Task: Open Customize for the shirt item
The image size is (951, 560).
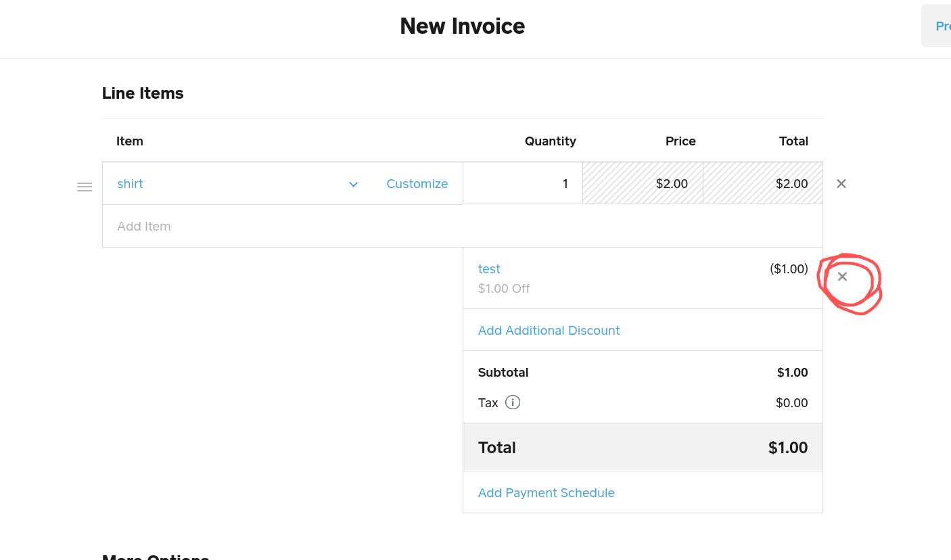Action: pos(417,184)
